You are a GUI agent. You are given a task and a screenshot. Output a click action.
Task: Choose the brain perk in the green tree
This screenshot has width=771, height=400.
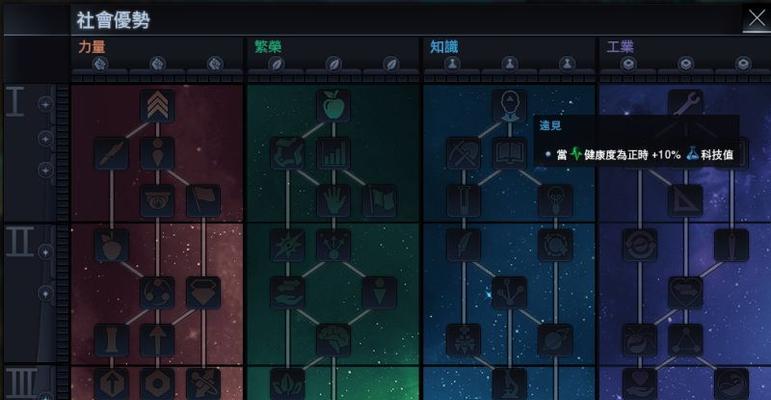pos(333,340)
